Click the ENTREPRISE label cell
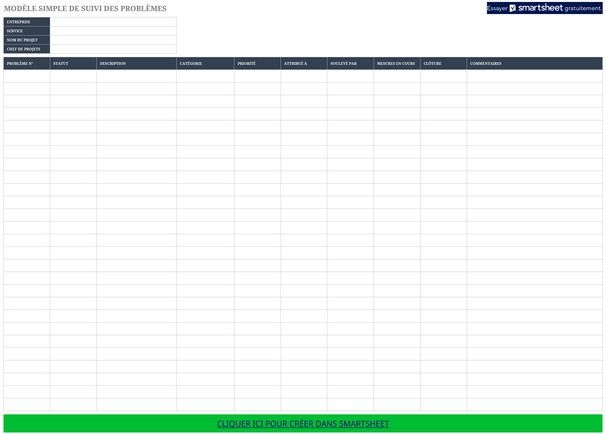606x434 pixels. [27, 22]
